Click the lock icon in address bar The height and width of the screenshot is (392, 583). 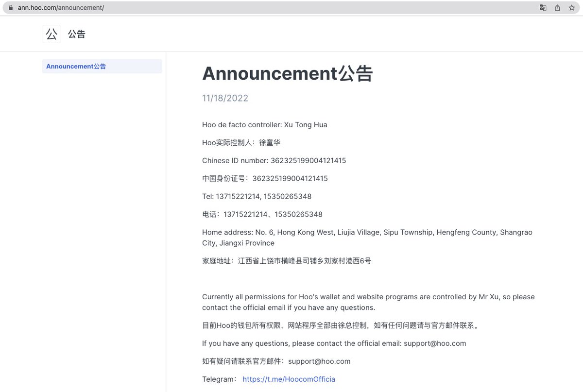pyautogui.click(x=12, y=8)
